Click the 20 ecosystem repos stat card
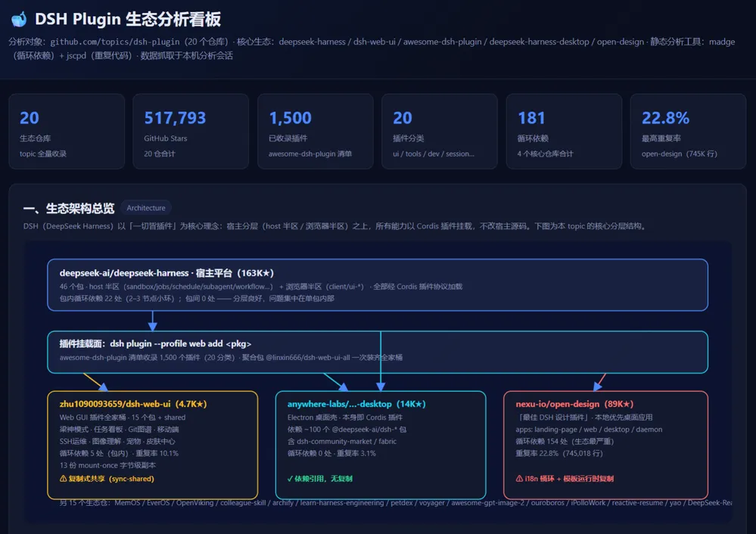The image size is (756, 534). (67, 131)
